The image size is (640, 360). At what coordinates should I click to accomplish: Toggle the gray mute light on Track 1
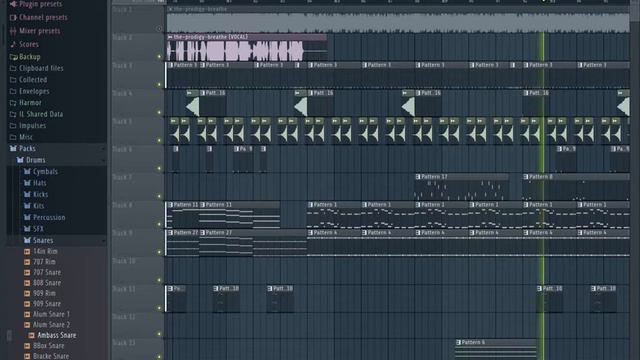point(159,29)
